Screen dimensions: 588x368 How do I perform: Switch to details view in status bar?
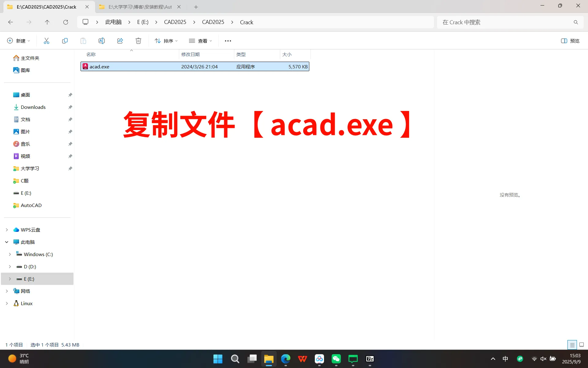[572, 345]
